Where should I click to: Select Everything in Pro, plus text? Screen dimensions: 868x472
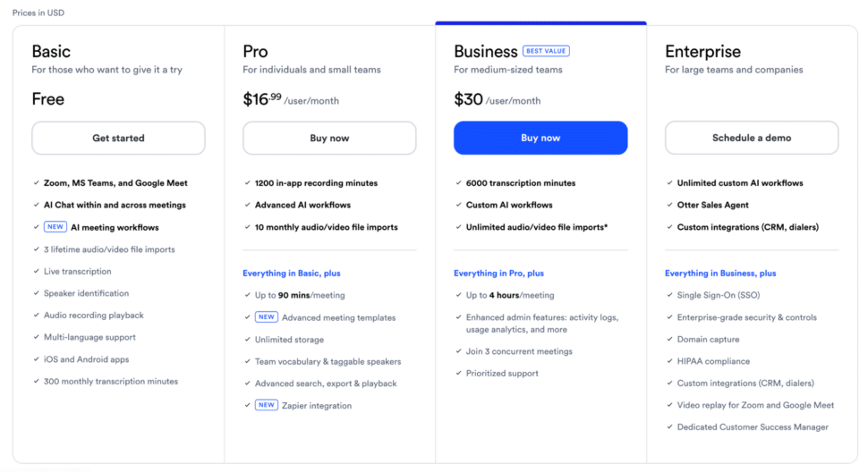click(498, 274)
